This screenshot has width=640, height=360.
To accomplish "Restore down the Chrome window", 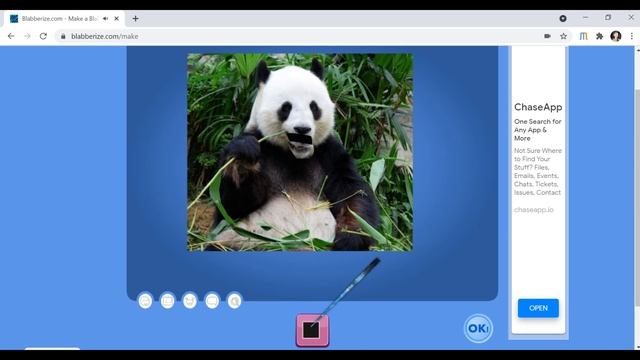I will (608, 18).
